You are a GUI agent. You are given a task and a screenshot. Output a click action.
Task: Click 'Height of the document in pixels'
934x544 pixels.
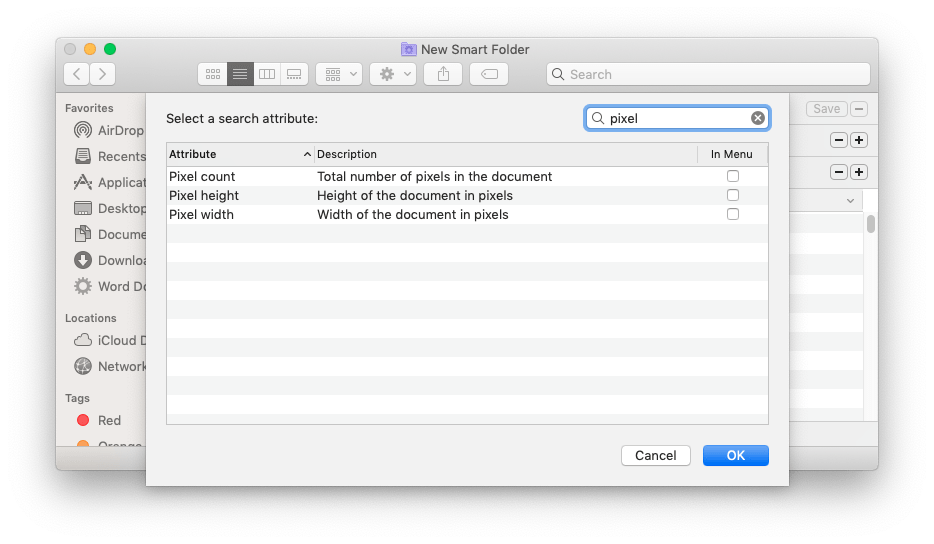pyautogui.click(x=415, y=195)
